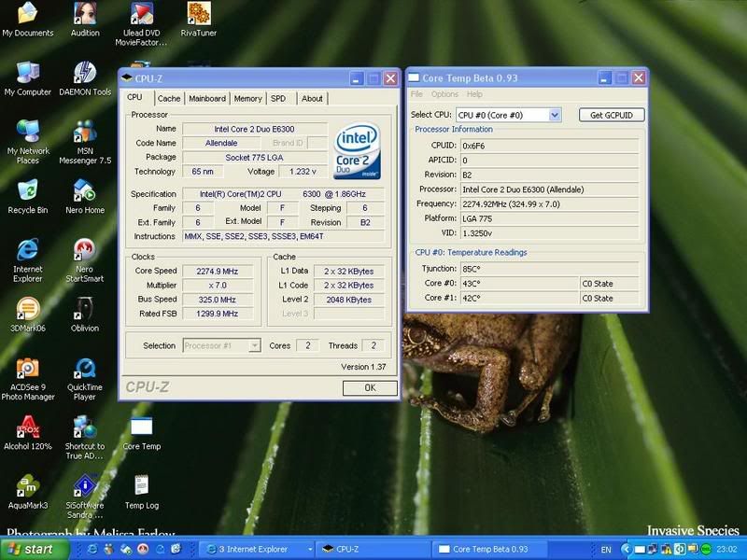Go to the SPD tab

[x=278, y=99]
